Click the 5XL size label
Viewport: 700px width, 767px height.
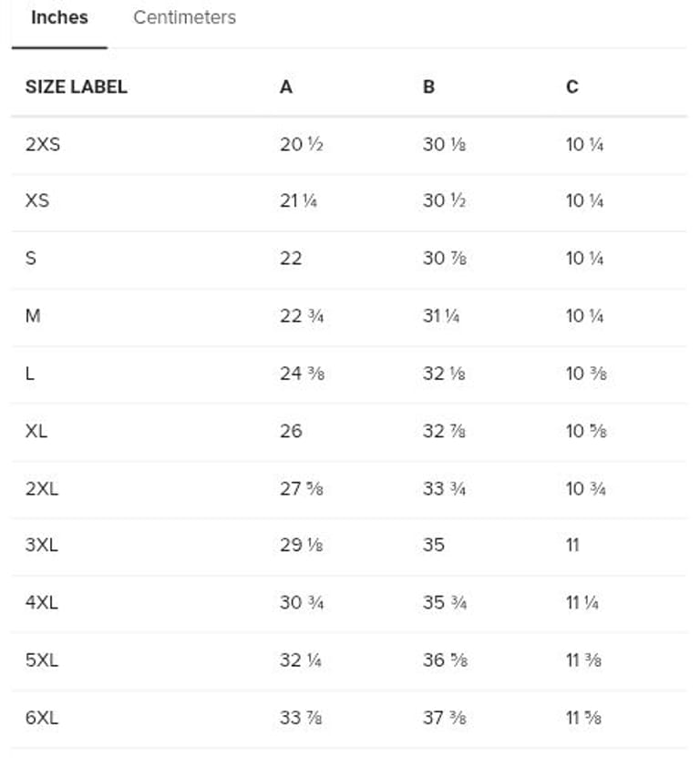42,660
